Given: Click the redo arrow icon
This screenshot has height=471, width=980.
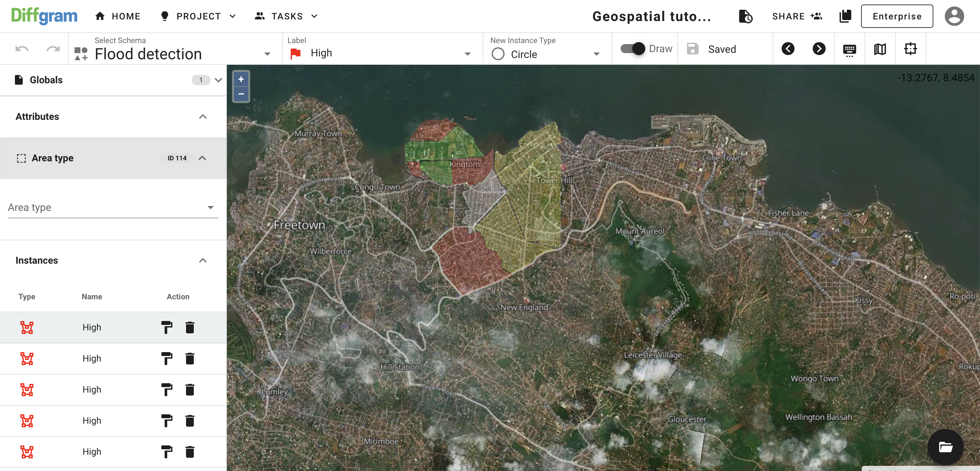Looking at the screenshot, I should (x=53, y=49).
